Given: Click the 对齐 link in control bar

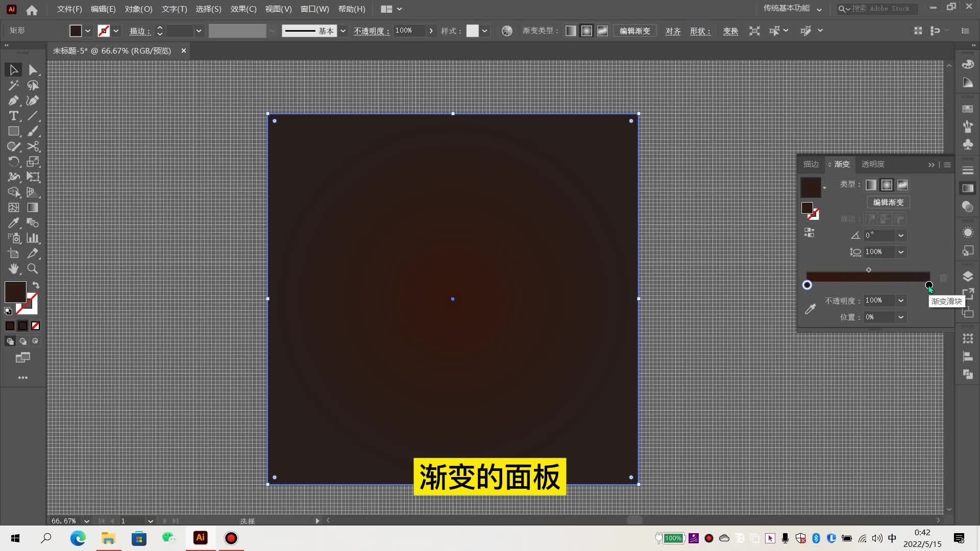Looking at the screenshot, I should click(x=673, y=31).
